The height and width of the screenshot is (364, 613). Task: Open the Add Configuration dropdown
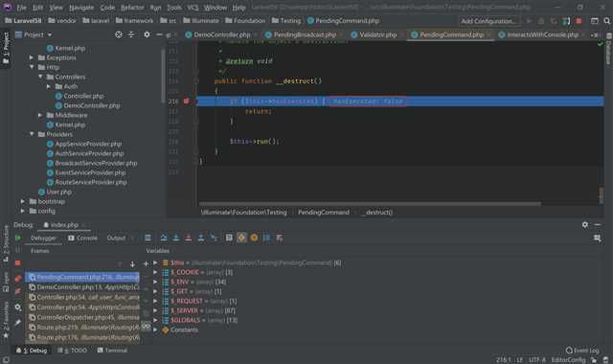[488, 21]
